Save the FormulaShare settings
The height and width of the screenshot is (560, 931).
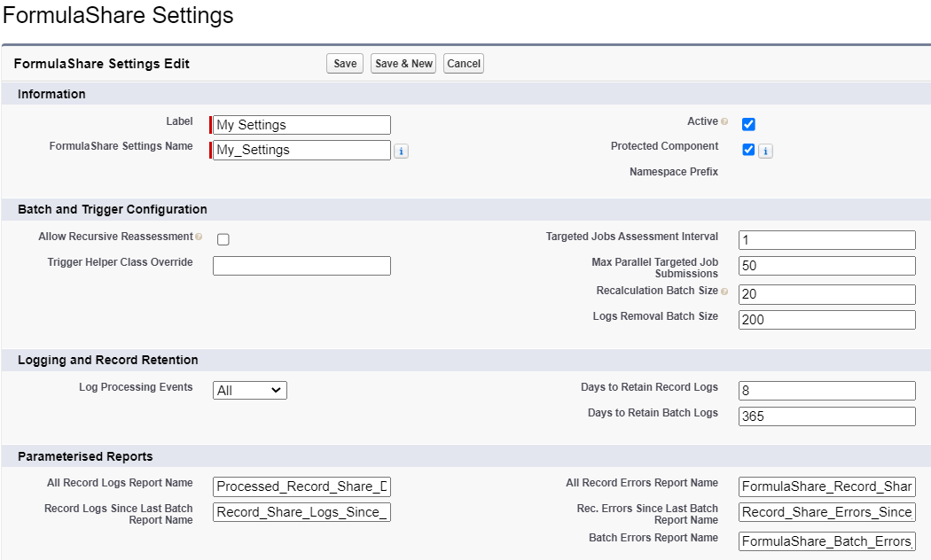(344, 63)
